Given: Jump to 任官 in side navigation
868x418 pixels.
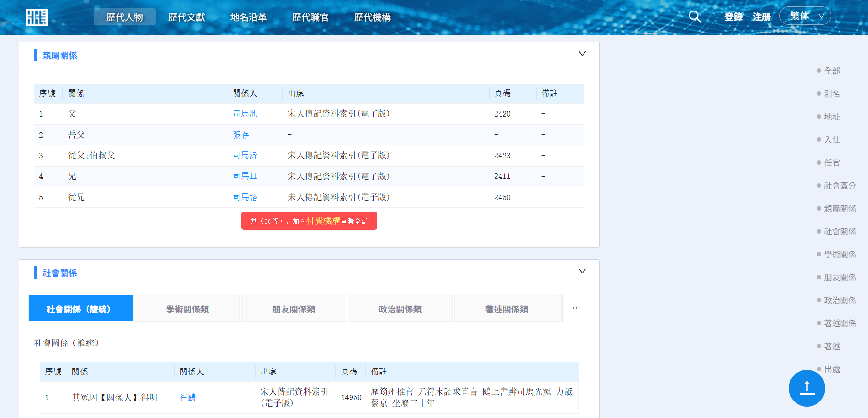Looking at the screenshot, I should coord(831,163).
